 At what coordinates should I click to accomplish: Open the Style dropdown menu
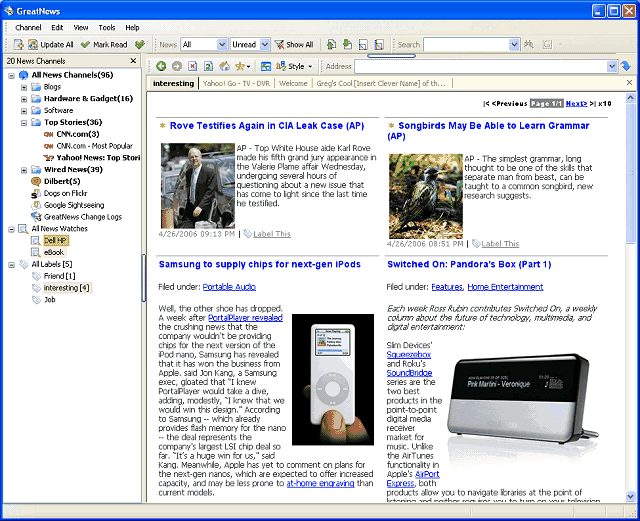(294, 66)
